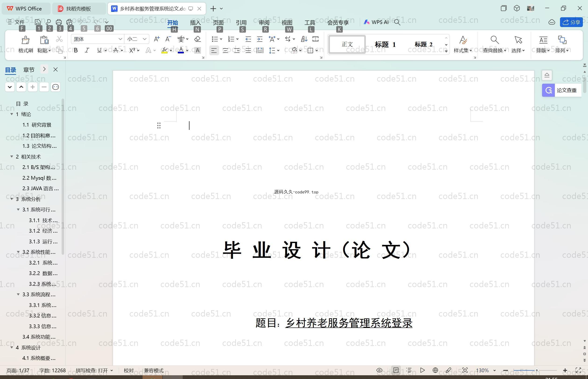588x379 pixels.
Task: Collapse the '3.1 系统可行…' outline node
Action: (18, 210)
